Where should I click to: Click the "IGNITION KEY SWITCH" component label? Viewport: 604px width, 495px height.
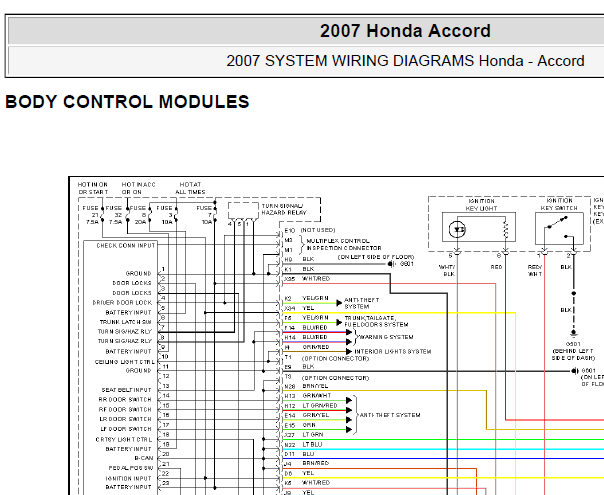pyautogui.click(x=559, y=204)
